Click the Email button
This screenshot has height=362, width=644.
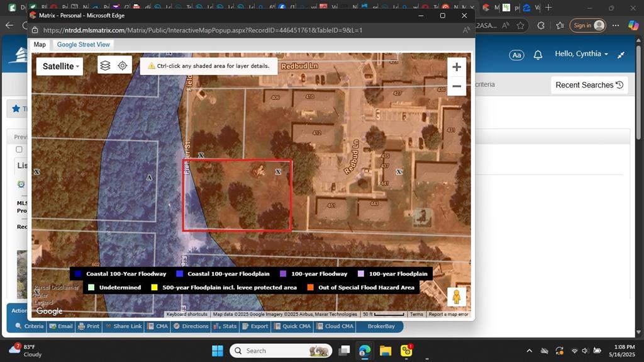61,326
